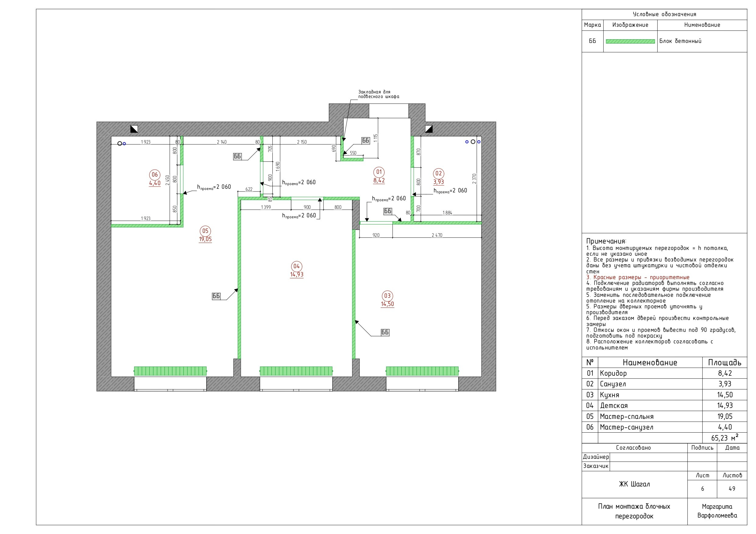Click the vertical '2 370' dimension label
Image resolution: width=756 pixels, height=534 pixels.
point(474,179)
